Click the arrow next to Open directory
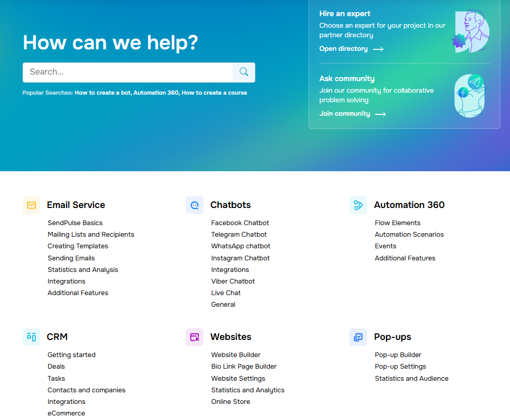 click(378, 49)
